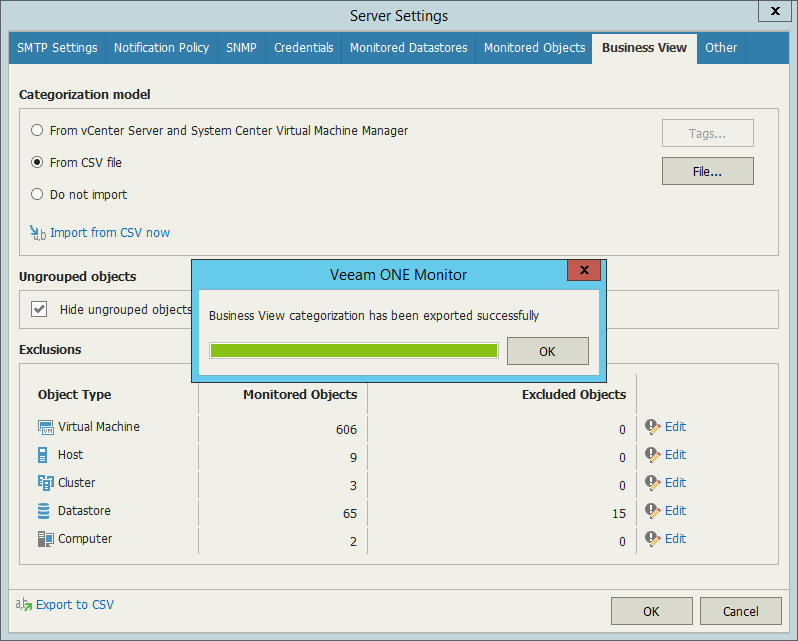Viewport: 798px width, 641px height.
Task: Select the Business View tab
Action: (644, 48)
